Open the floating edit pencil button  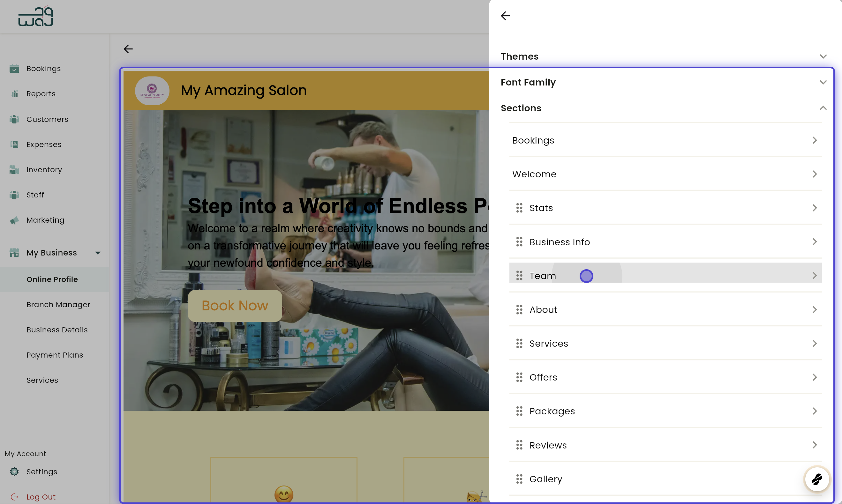[817, 479]
